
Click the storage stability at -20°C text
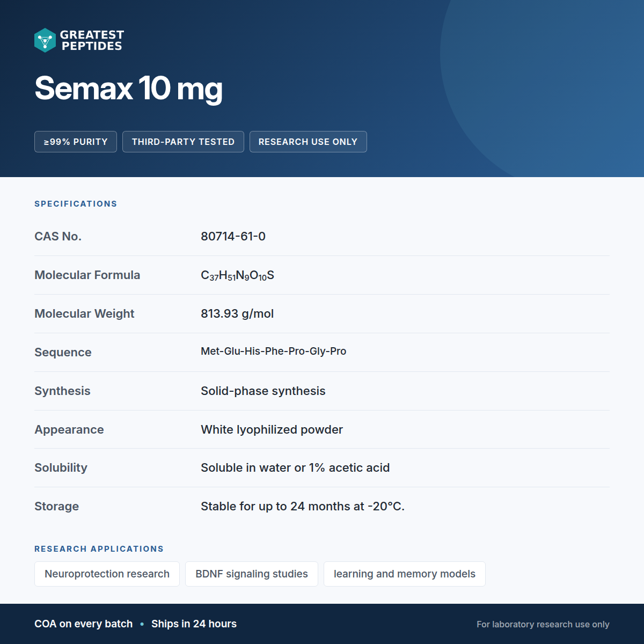click(303, 506)
